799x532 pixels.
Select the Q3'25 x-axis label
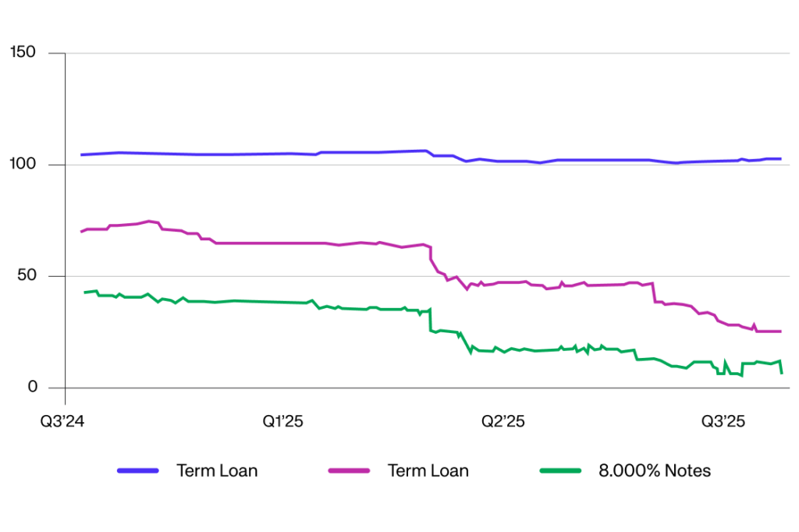(723, 422)
